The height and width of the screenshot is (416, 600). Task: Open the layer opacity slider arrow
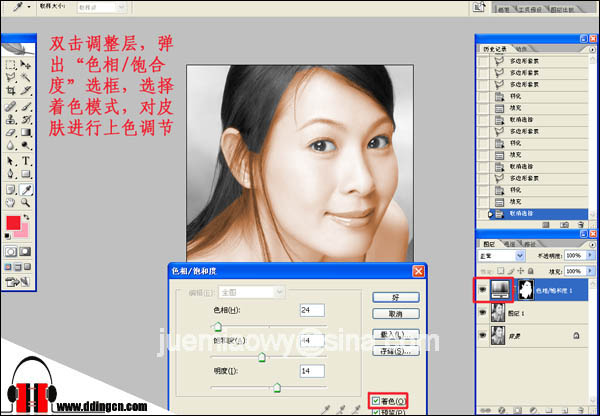coord(590,255)
